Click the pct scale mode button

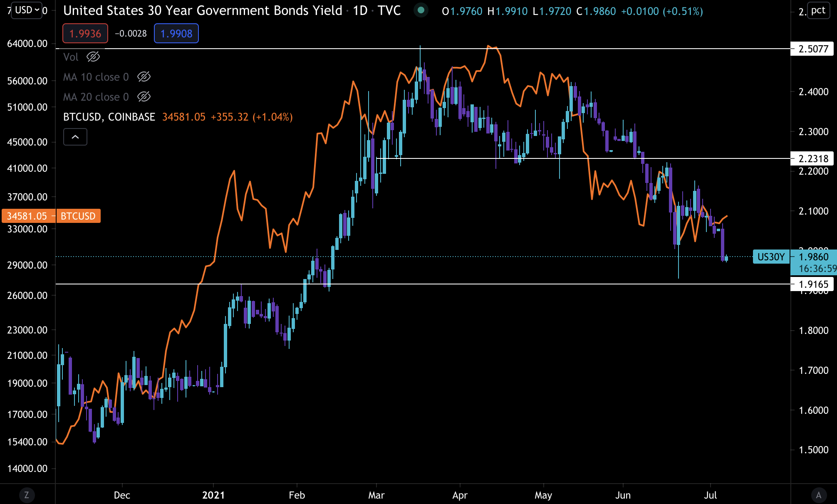818,10
